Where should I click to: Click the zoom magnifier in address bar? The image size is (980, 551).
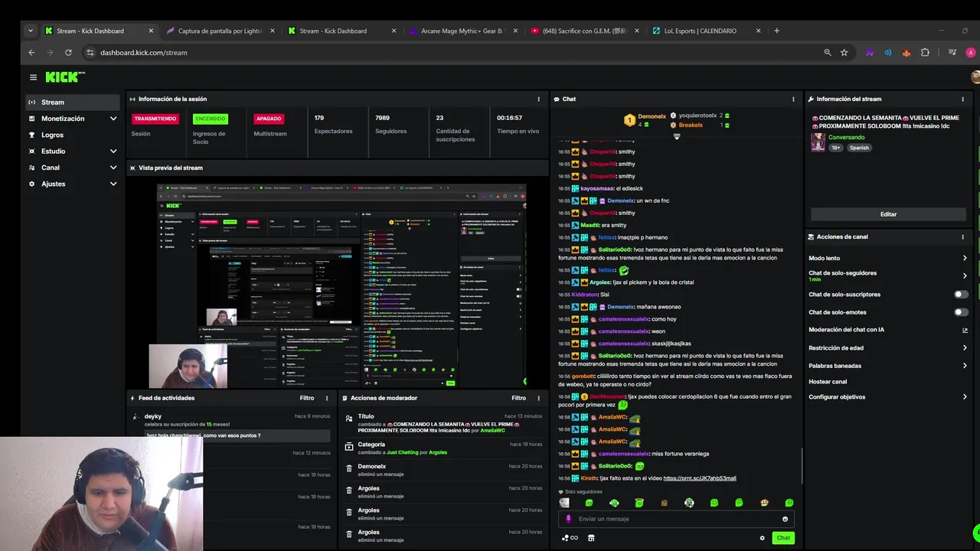(828, 53)
